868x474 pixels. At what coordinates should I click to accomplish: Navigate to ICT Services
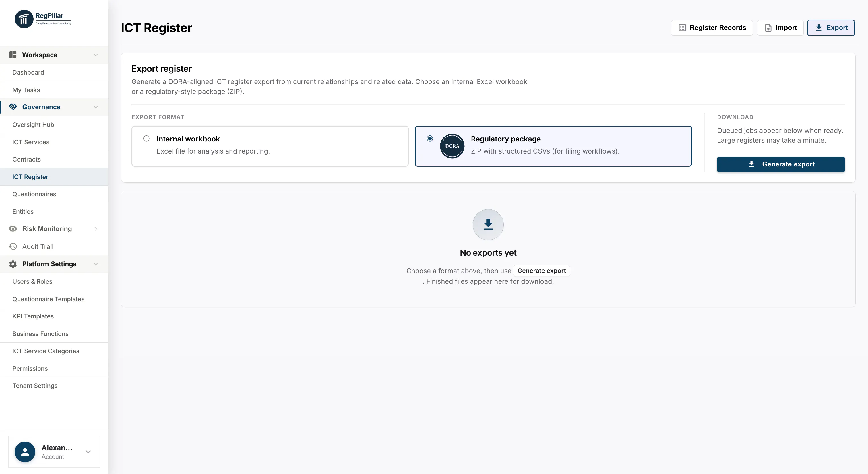54,142
